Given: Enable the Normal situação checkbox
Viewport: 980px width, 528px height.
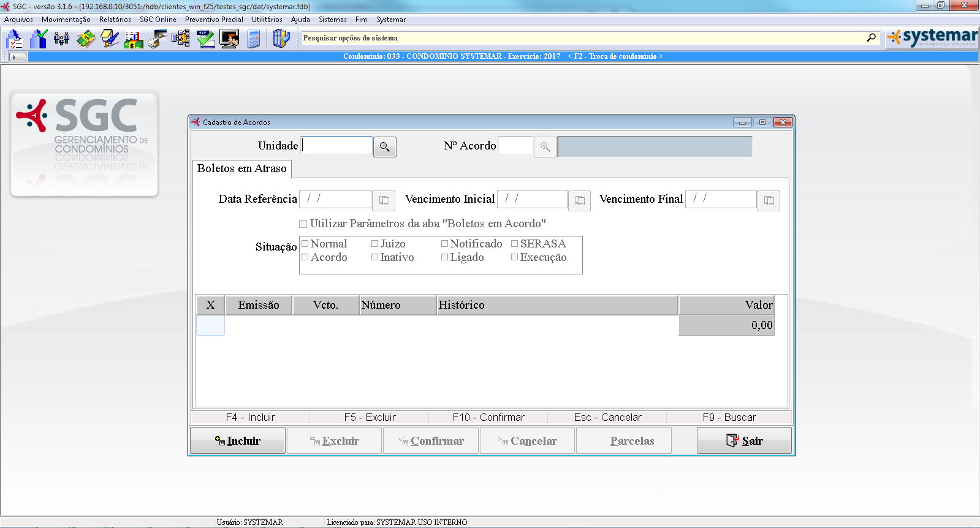Looking at the screenshot, I should click(305, 244).
